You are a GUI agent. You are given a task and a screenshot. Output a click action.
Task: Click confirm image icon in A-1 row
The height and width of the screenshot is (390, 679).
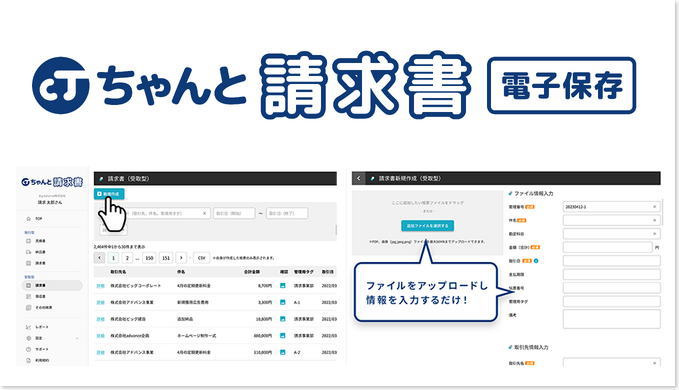[x=283, y=302]
